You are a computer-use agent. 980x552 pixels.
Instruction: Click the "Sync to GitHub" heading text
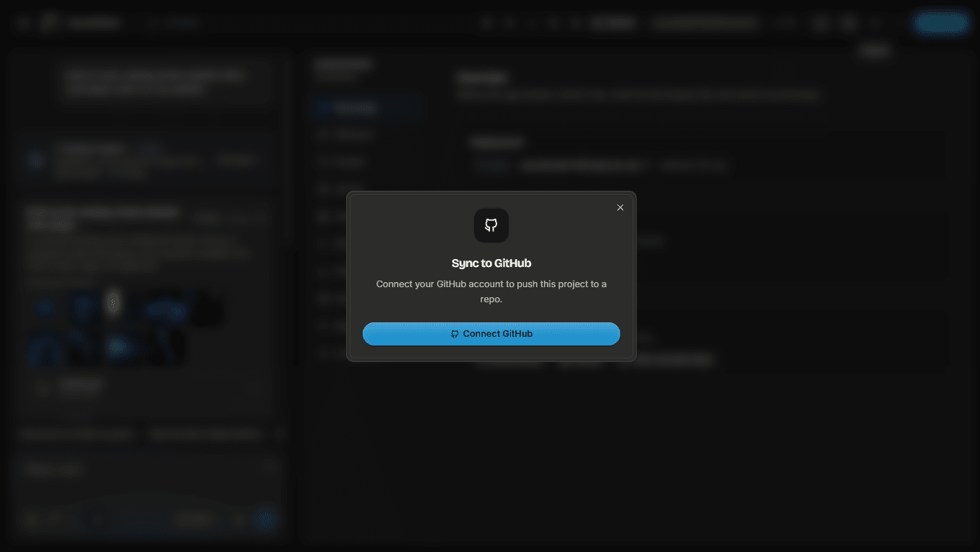pyautogui.click(x=491, y=263)
